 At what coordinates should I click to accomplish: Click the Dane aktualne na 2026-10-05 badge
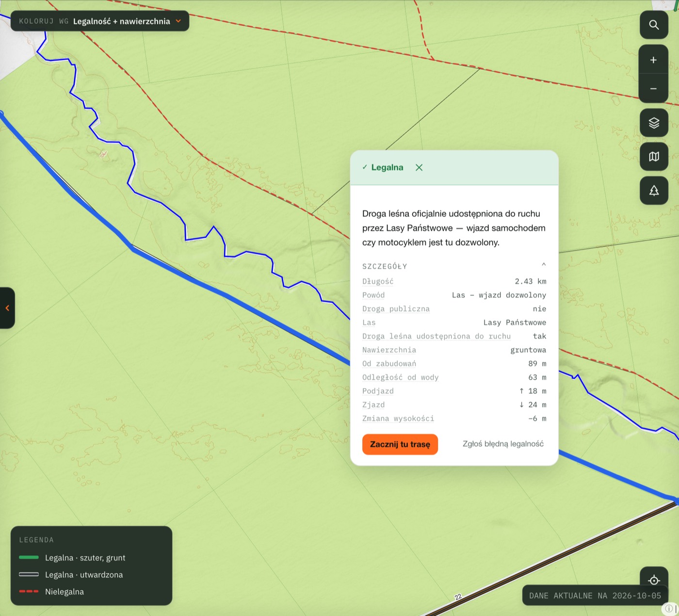click(595, 596)
